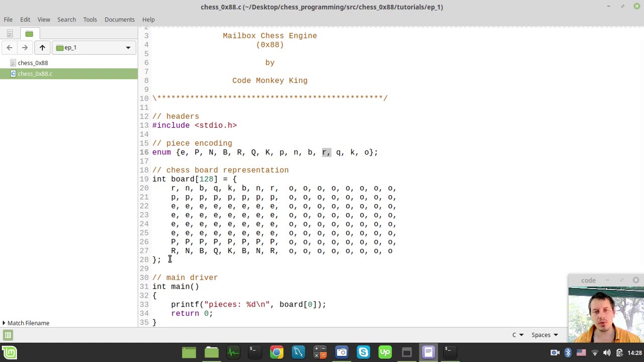Open the ep_1 folder location dropdown

[94, 47]
